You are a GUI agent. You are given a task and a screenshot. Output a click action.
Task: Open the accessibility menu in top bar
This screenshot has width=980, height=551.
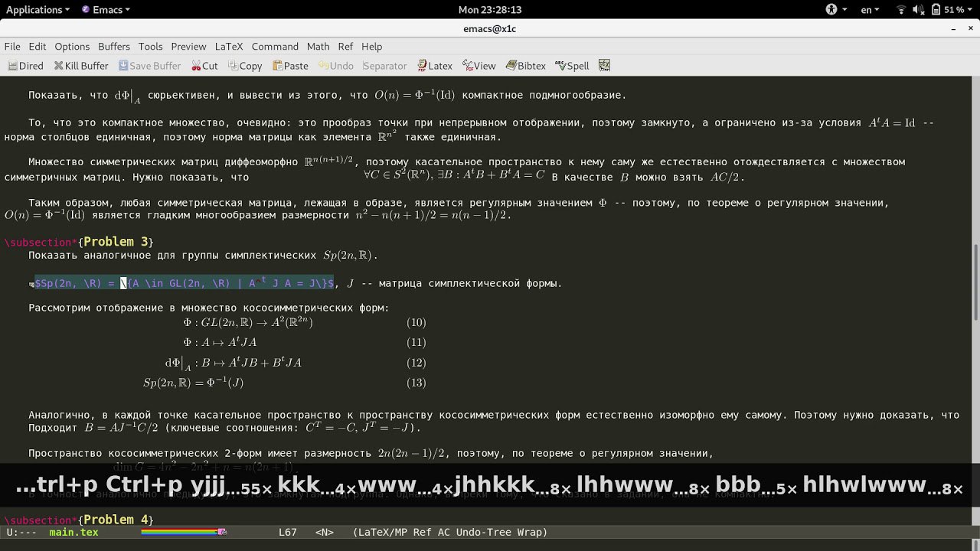[x=836, y=9]
